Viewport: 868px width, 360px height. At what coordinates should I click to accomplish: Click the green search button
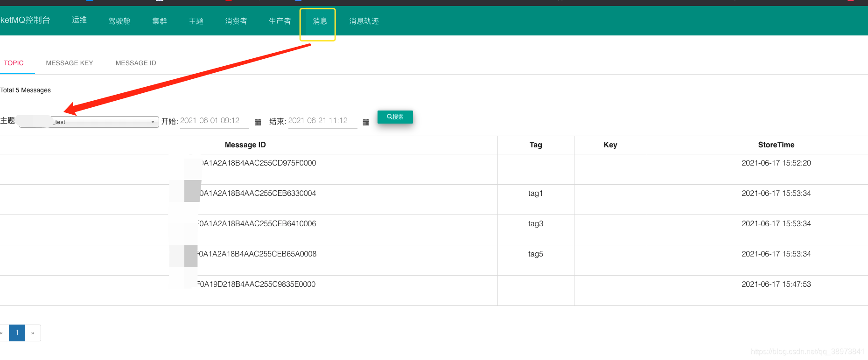click(x=395, y=117)
